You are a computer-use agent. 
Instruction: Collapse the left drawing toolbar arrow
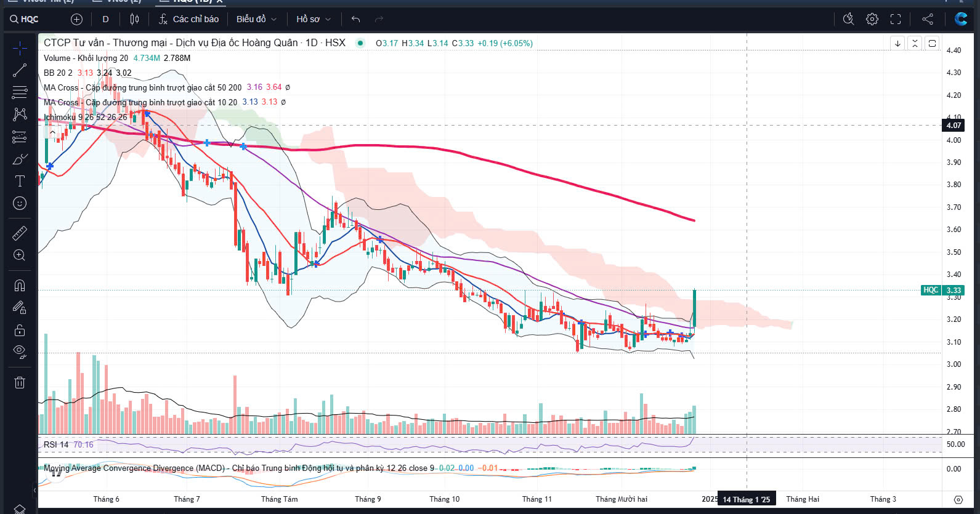pos(34,490)
